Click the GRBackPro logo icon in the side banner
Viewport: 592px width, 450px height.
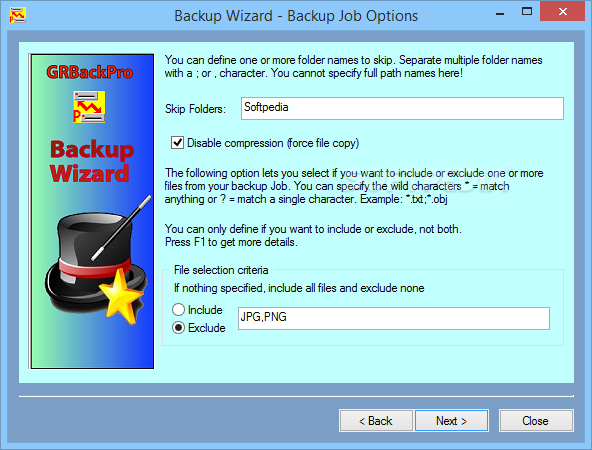(x=89, y=107)
